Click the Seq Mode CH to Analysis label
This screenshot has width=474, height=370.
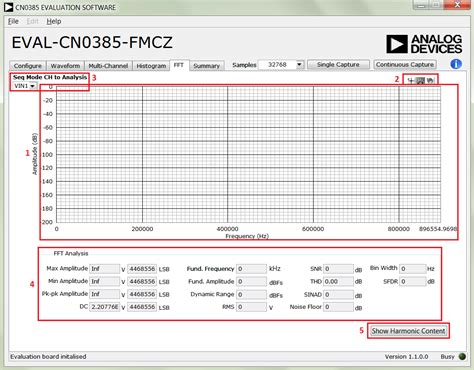[50, 77]
